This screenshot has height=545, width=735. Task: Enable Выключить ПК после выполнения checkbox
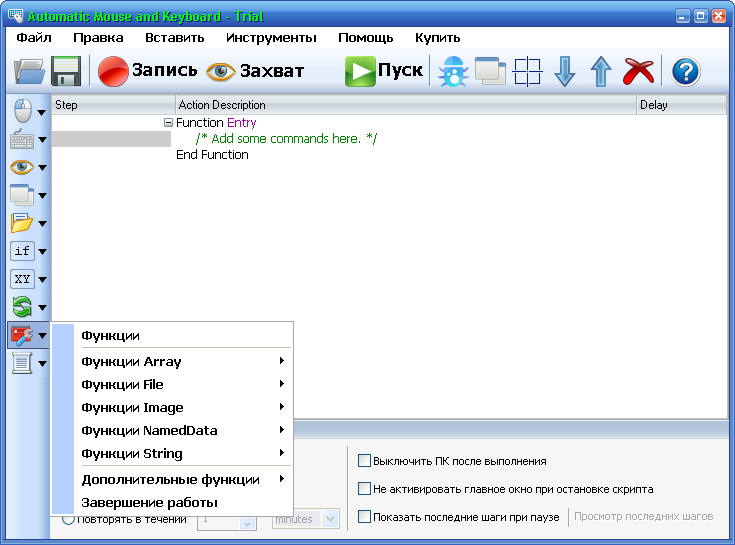coord(364,461)
